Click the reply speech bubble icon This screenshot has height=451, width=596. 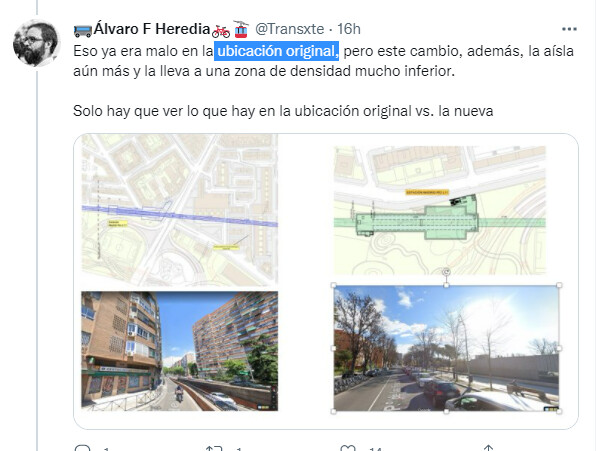[x=82, y=448]
